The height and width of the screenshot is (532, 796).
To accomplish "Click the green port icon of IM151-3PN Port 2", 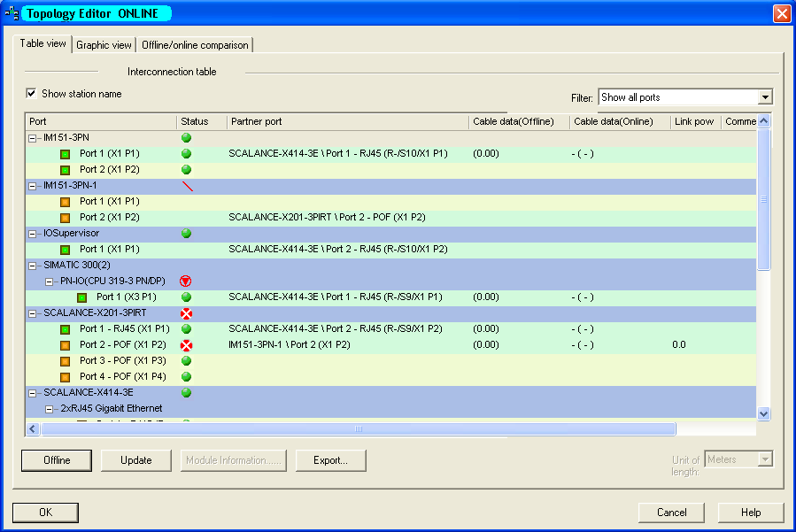I will (x=65, y=170).
